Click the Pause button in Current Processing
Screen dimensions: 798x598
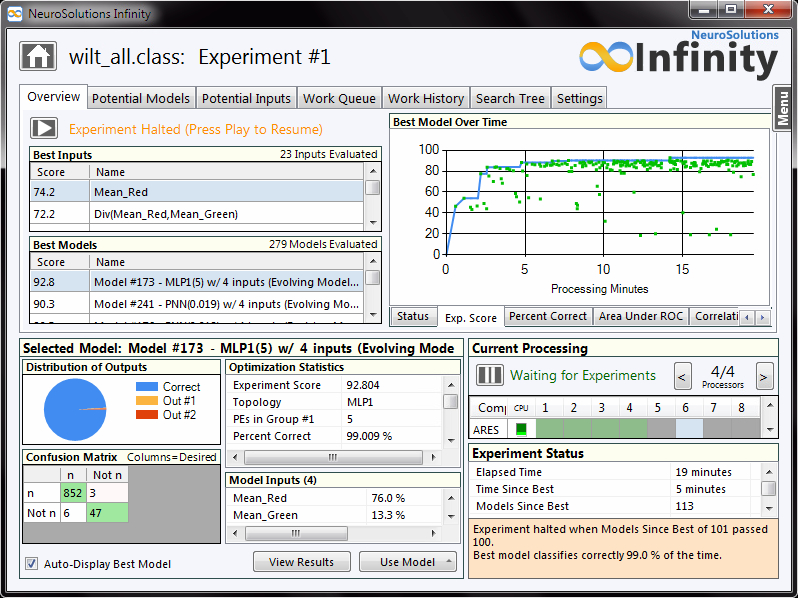[490, 376]
